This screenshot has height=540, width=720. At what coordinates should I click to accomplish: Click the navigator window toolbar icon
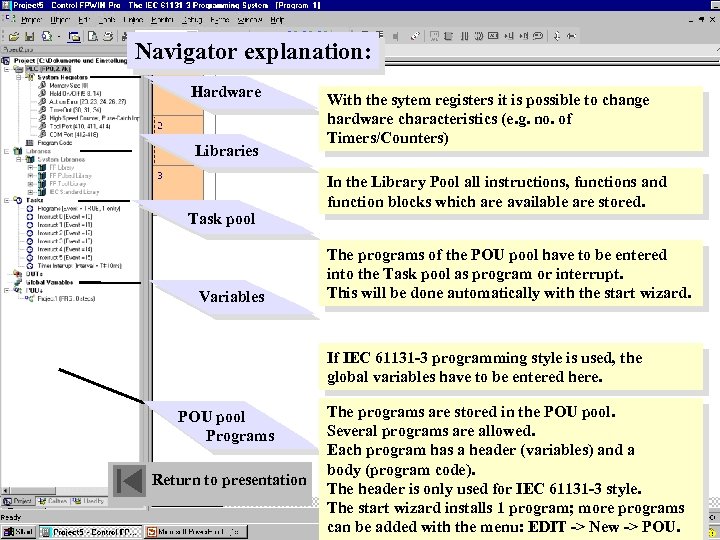pos(74,36)
